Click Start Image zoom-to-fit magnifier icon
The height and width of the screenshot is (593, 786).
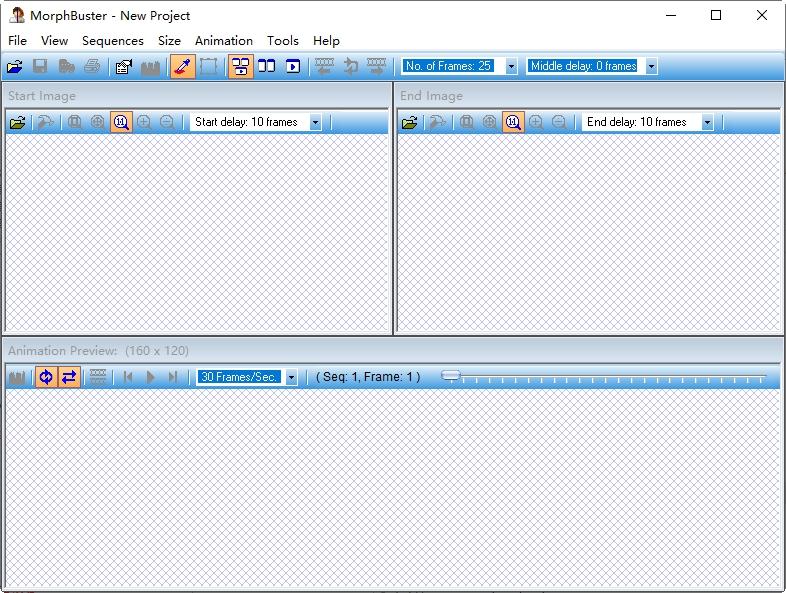coord(98,122)
